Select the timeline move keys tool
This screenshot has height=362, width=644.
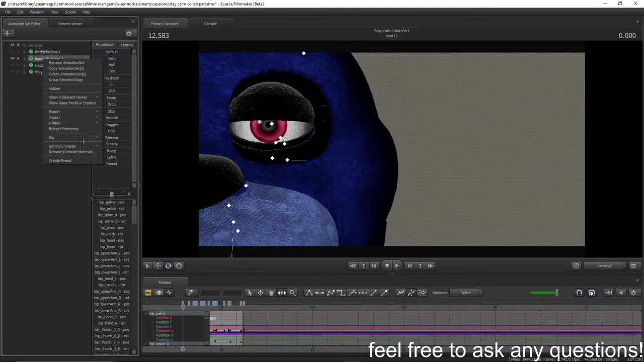pyautogui.click(x=260, y=293)
